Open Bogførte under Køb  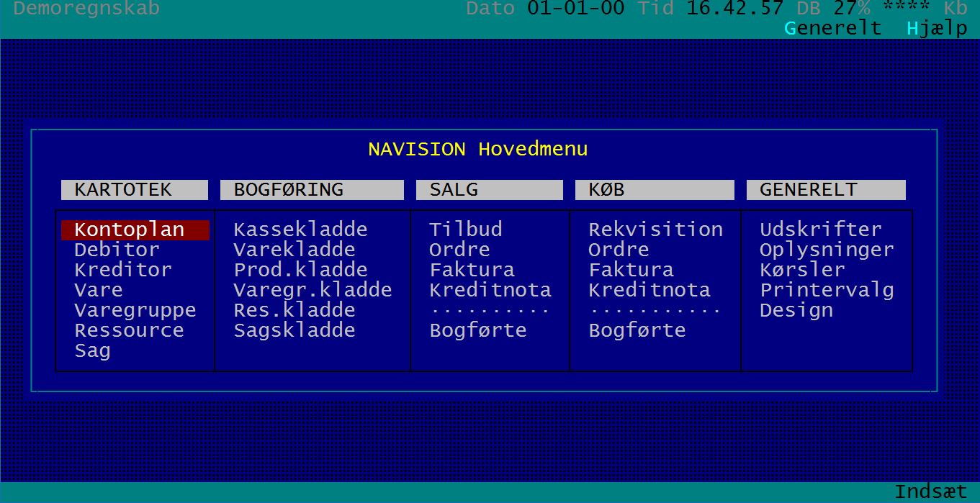tap(637, 331)
